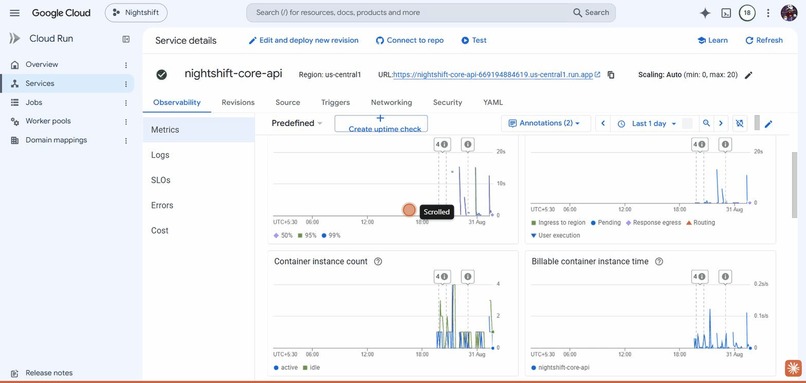The image size is (806, 383).
Task: Click the dashboard edit pencil icon
Action: coord(768,124)
